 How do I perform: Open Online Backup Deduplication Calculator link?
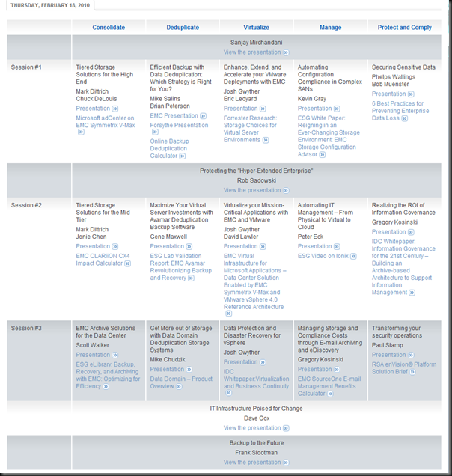[x=169, y=148]
